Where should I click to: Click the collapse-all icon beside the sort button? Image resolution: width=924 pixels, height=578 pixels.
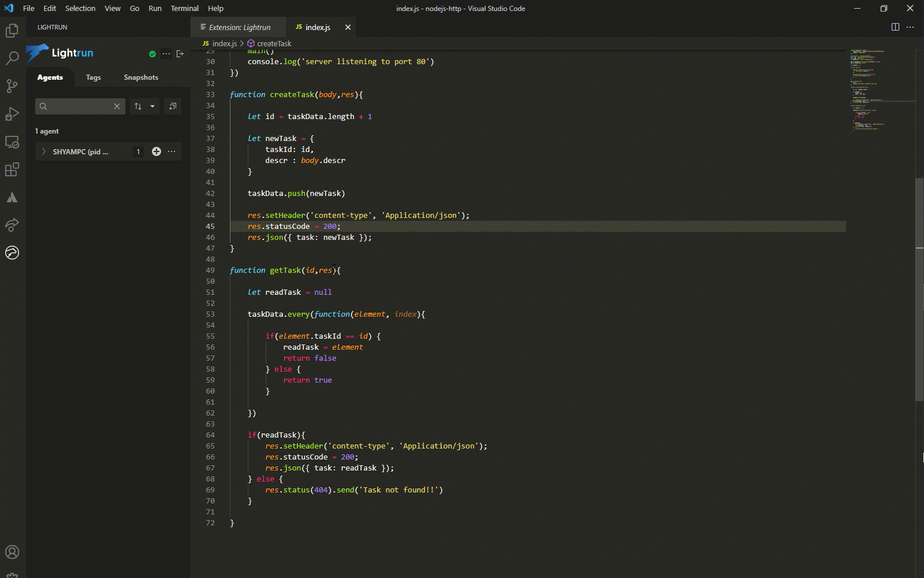(173, 106)
